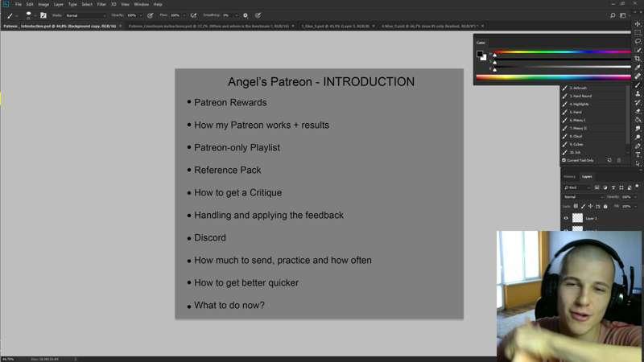644x362 pixels.
Task: Select the Lasso tool
Action: point(638,41)
